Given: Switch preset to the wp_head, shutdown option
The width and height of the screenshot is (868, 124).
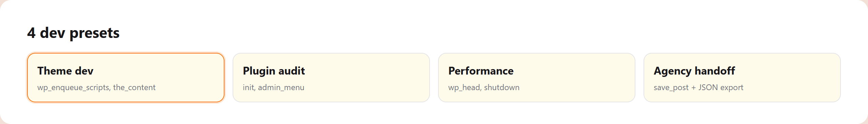Looking at the screenshot, I should click(537, 78).
